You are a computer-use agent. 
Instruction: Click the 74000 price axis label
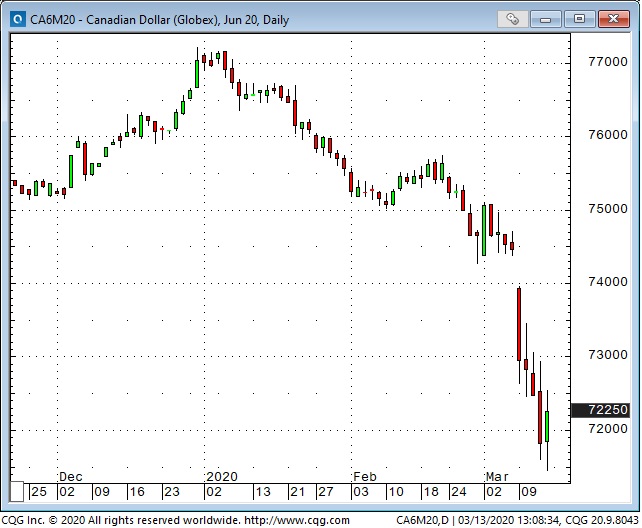(x=608, y=282)
